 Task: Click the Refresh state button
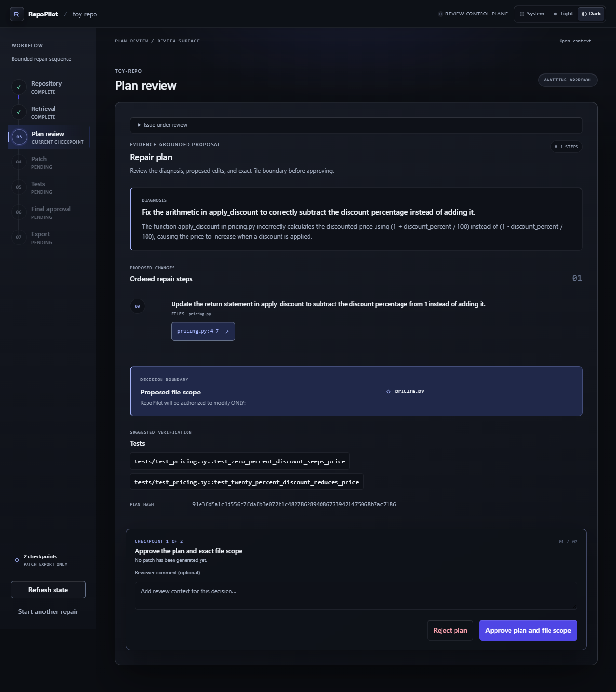[48, 590]
